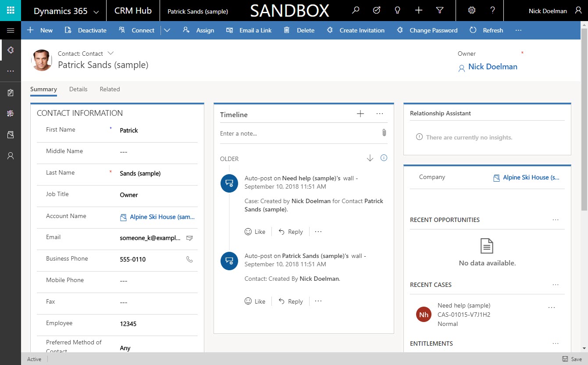The image size is (588, 365).
Task: Open the advanced find filter icon
Action: tap(440, 11)
